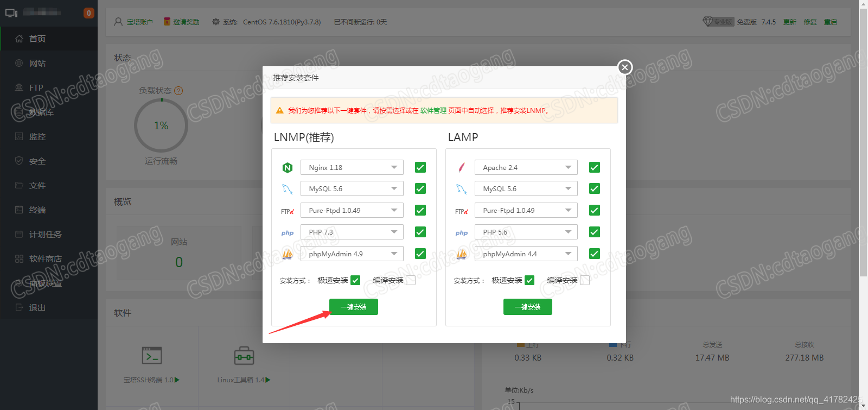868x410 pixels.
Task: Click the MySQL dolphin icon under LNMP
Action: (288, 189)
